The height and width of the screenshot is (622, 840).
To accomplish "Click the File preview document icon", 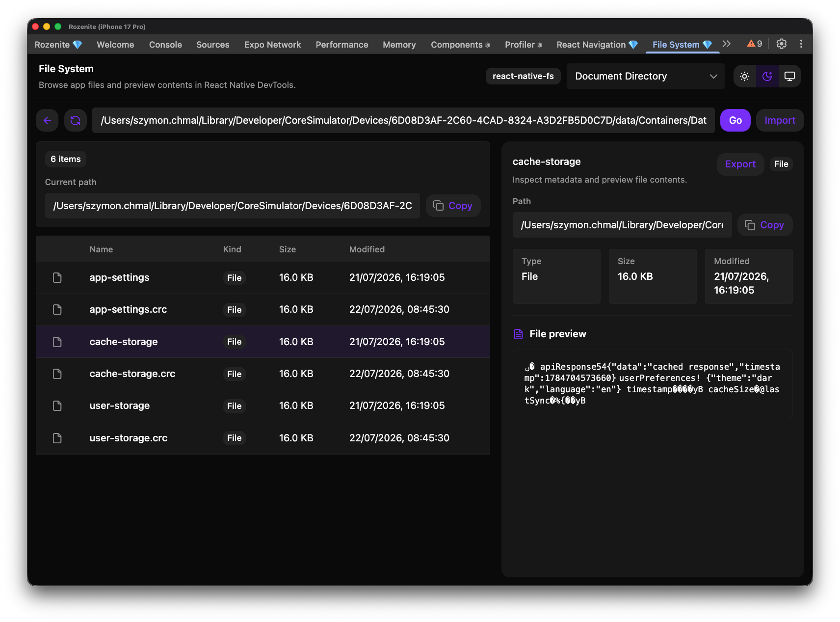I will point(518,334).
